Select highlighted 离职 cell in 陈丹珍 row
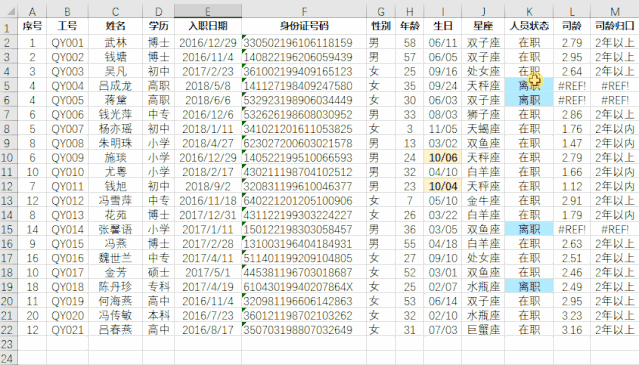639x365 pixels. tap(529, 287)
